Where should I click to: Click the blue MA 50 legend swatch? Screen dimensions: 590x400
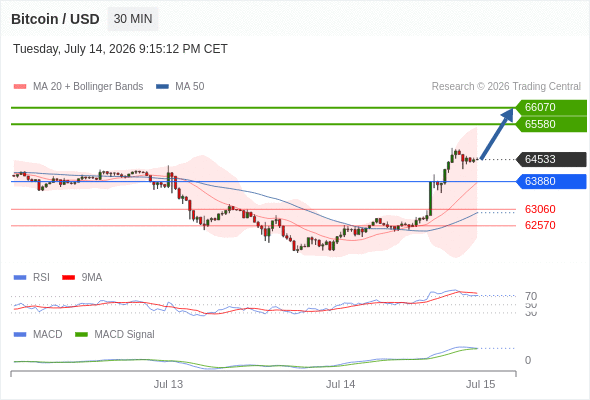[x=162, y=87]
